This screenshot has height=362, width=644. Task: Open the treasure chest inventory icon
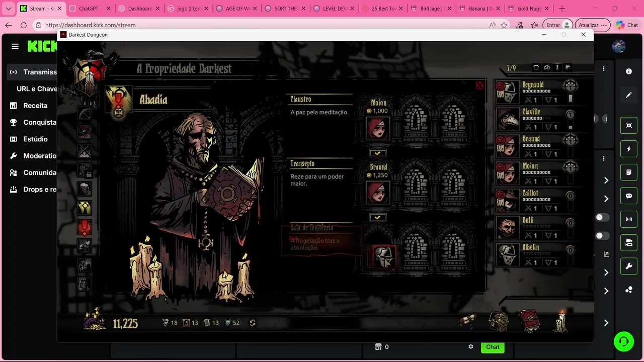[x=499, y=321]
